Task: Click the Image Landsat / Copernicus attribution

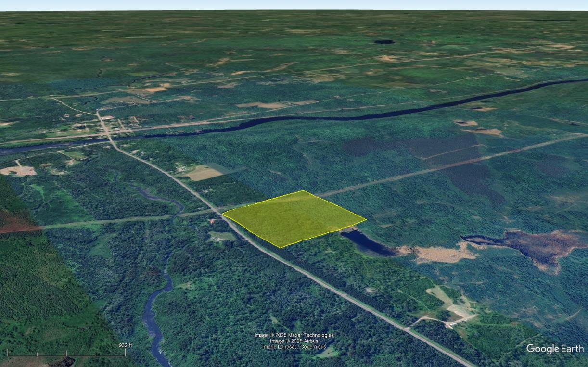Action: point(294,347)
